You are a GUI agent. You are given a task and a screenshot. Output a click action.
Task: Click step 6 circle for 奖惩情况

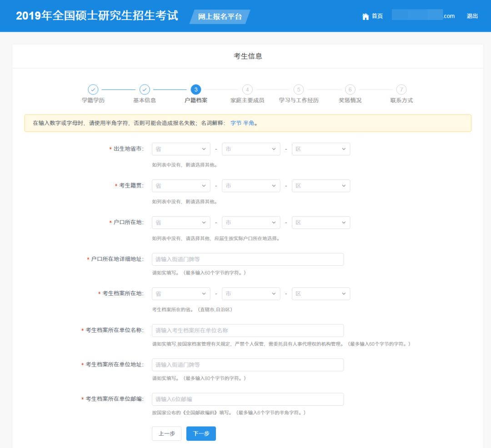point(350,90)
